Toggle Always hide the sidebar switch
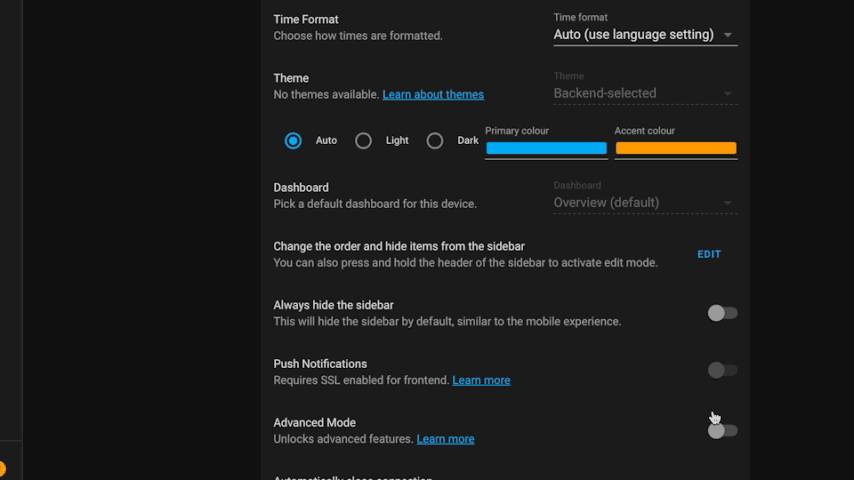The width and height of the screenshot is (854, 480). click(x=722, y=313)
